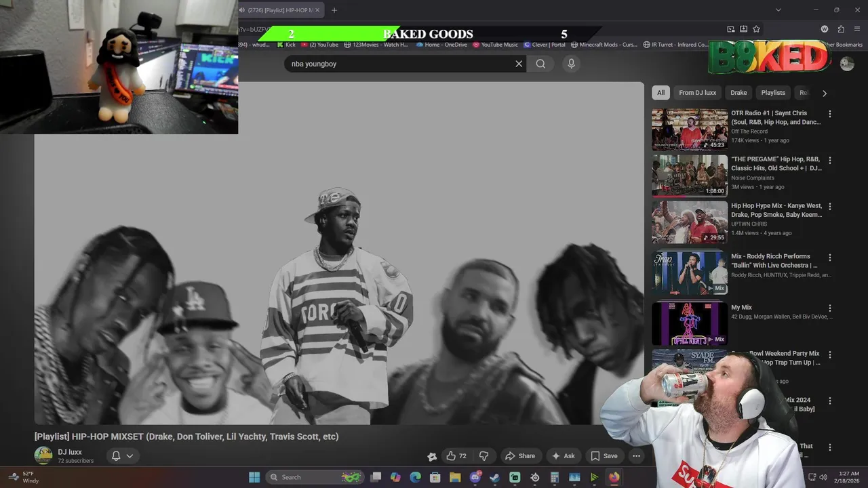The image size is (868, 488).
Task: Start voice search with the microphone icon
Action: tap(571, 64)
